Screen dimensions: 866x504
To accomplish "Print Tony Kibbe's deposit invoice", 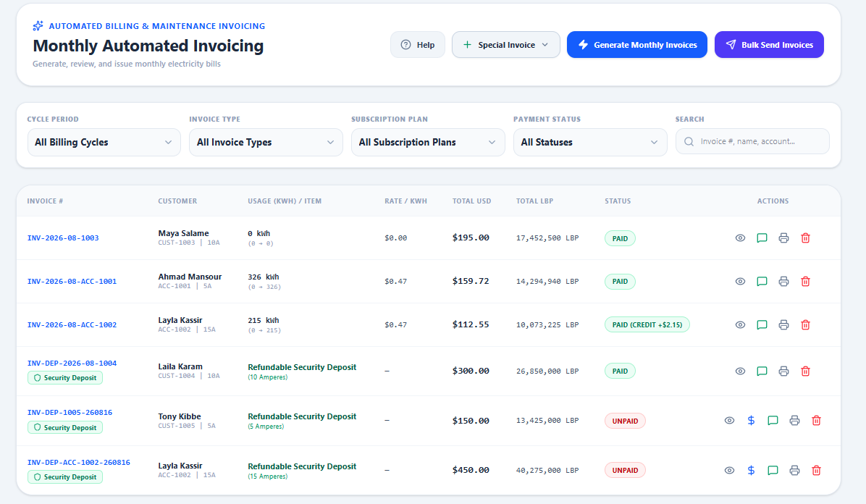I will [x=794, y=421].
